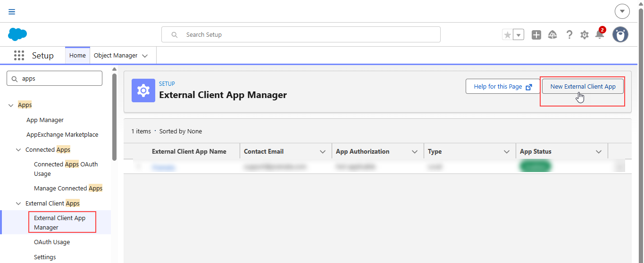
Task: Collapse the Apps tree section
Action: click(x=11, y=105)
